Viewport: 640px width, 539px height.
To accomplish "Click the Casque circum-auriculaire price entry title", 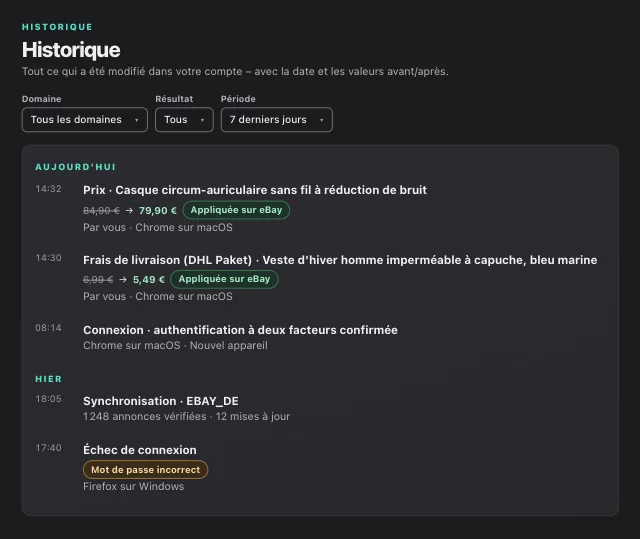I will coord(255,190).
